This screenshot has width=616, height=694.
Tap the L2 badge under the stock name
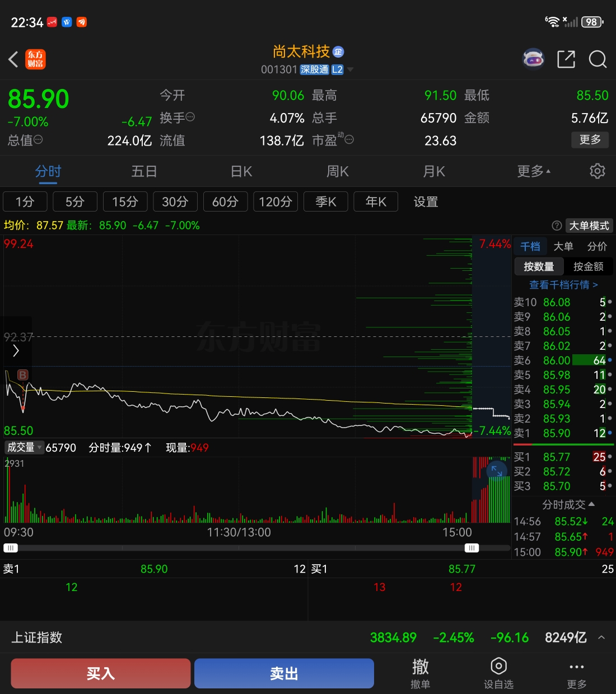click(x=337, y=69)
